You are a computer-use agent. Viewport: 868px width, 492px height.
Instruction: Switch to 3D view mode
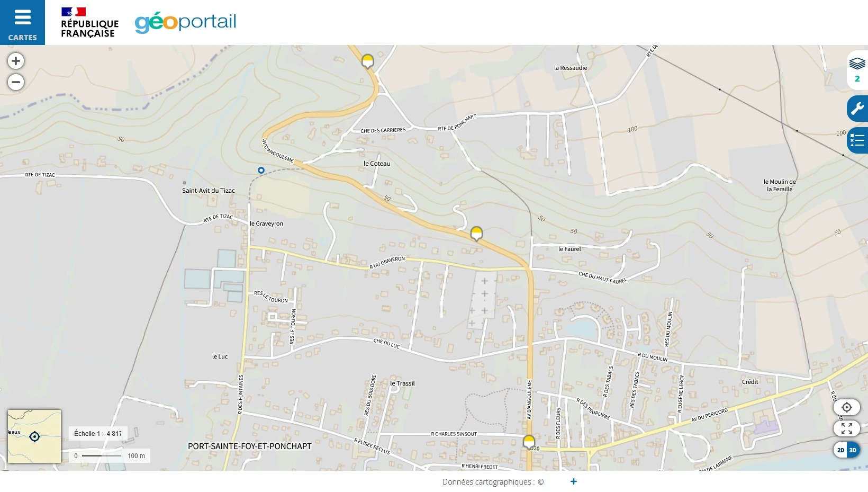(x=853, y=450)
